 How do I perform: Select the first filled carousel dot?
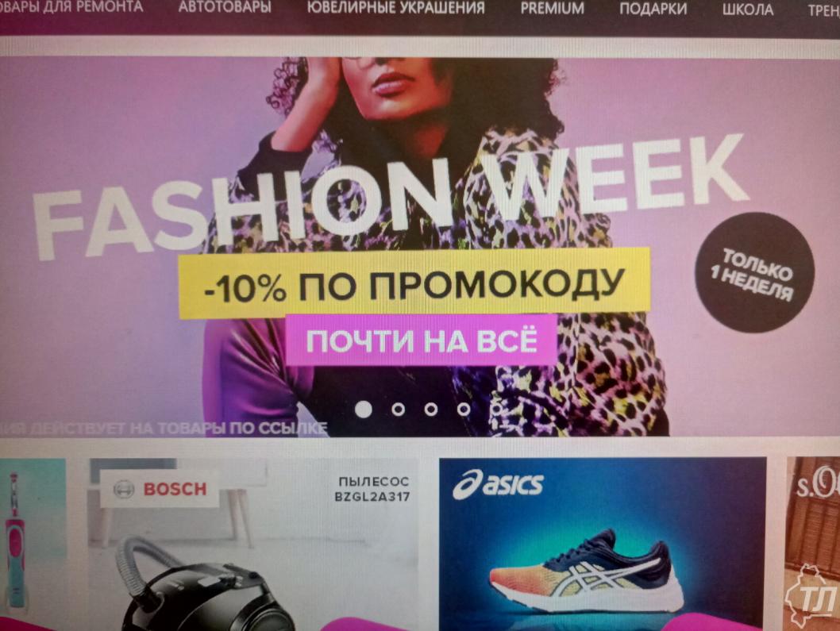364,410
